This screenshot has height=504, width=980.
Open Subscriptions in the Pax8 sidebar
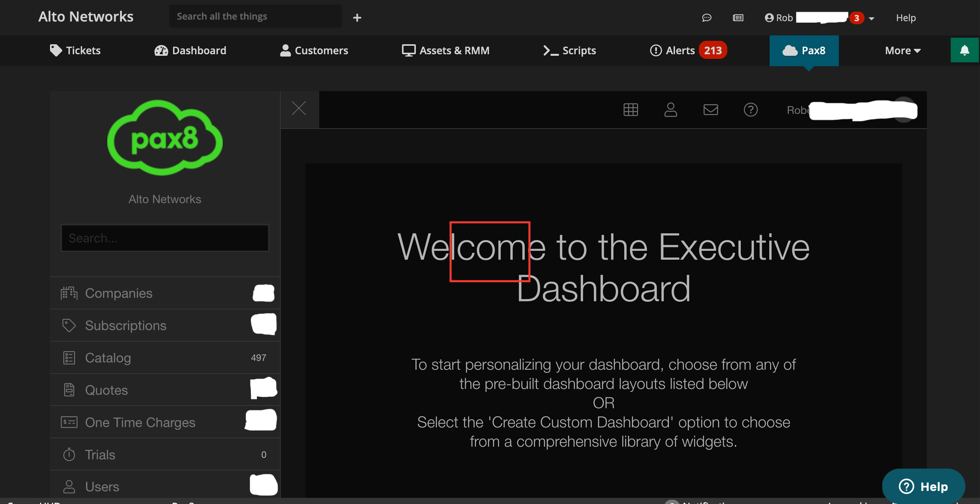click(x=125, y=325)
